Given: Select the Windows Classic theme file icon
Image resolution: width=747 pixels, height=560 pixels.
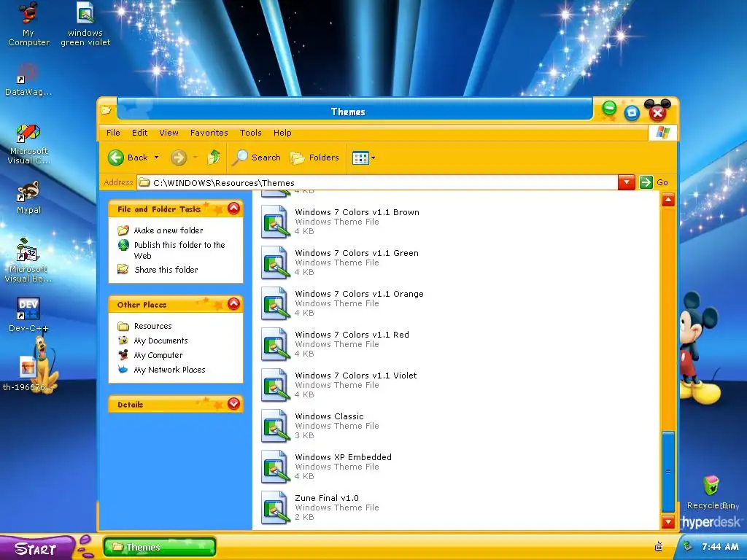Looking at the screenshot, I should point(275,426).
